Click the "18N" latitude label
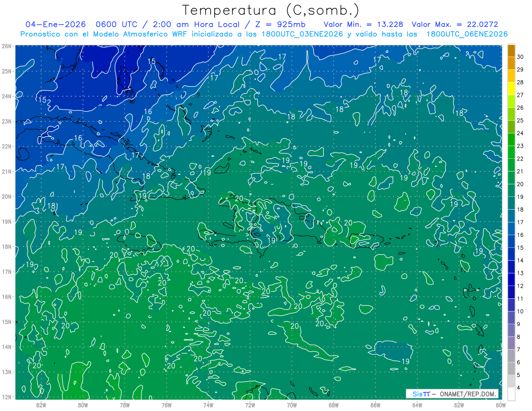Viewport: 532px width, 411px height. 6,247
